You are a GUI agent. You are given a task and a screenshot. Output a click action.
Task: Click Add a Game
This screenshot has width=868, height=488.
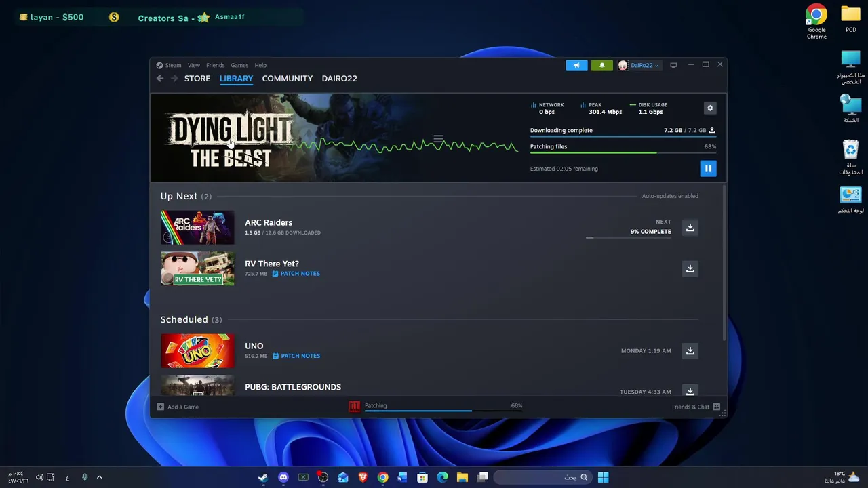[178, 407]
